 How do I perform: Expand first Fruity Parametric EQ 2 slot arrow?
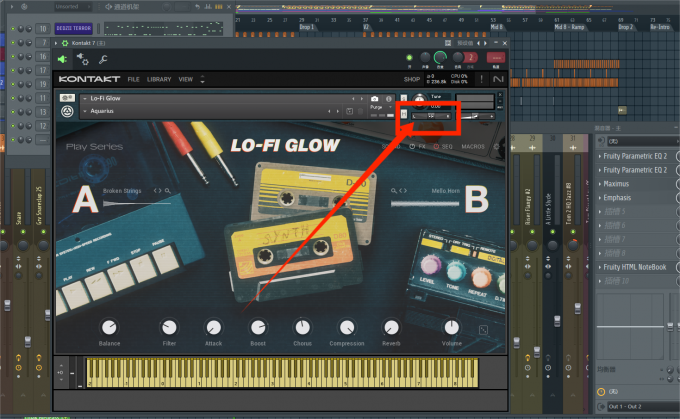point(600,156)
